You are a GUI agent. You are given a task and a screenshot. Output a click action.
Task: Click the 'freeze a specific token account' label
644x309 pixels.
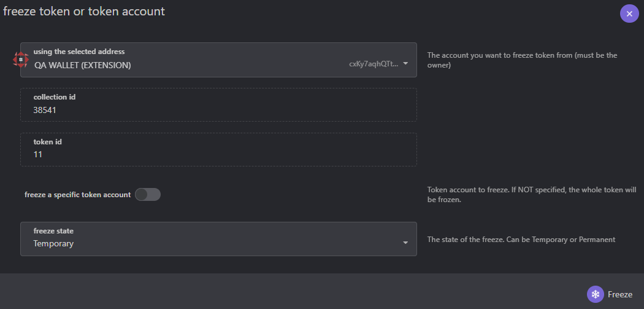78,195
